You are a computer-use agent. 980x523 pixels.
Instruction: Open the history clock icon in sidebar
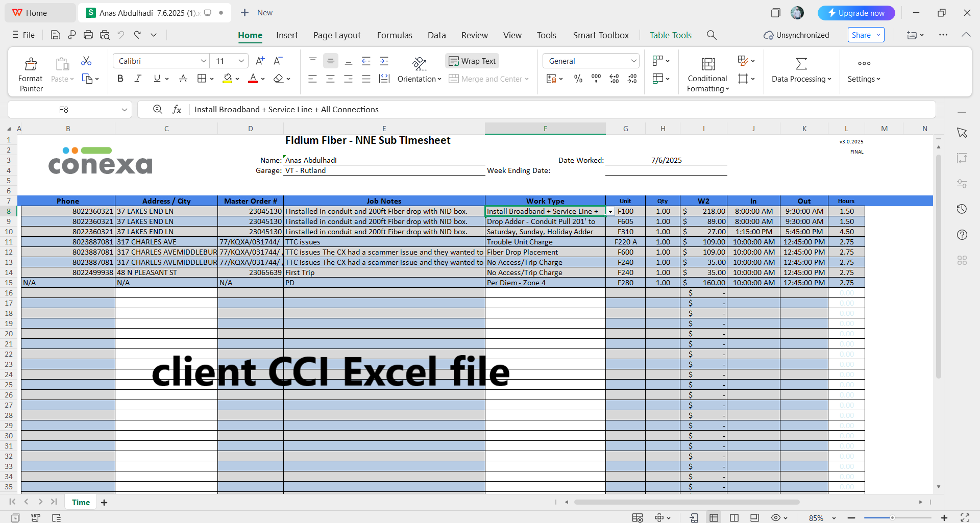click(962, 209)
